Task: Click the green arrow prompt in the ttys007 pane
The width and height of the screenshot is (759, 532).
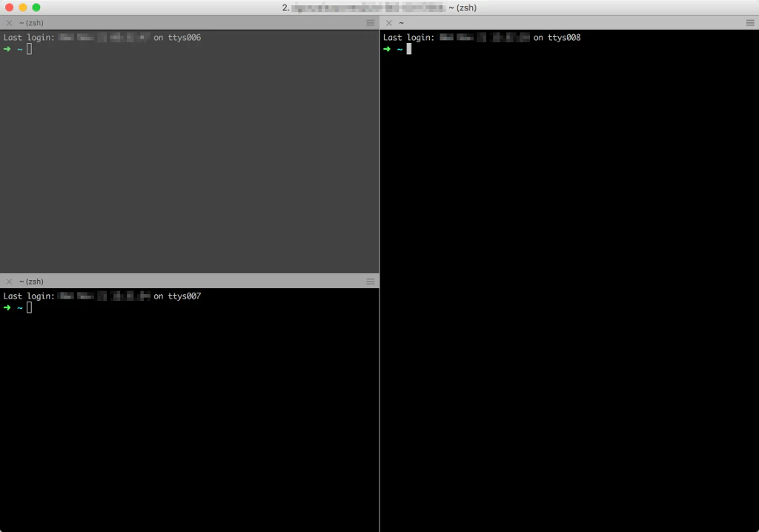Action: 7,307
